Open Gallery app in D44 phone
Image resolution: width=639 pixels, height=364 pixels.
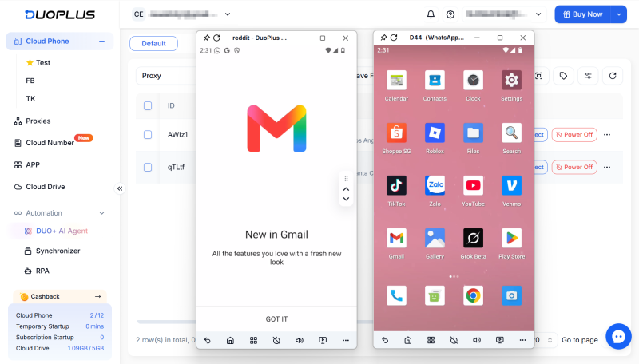click(x=435, y=239)
